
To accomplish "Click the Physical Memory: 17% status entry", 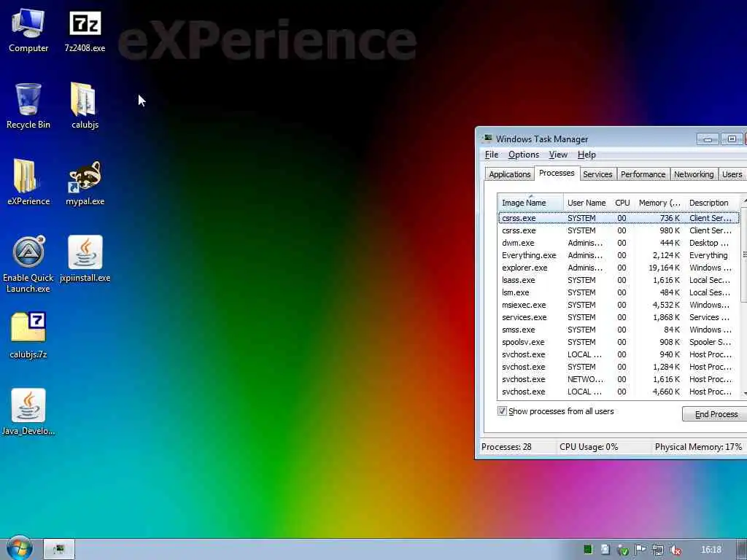I will point(698,447).
